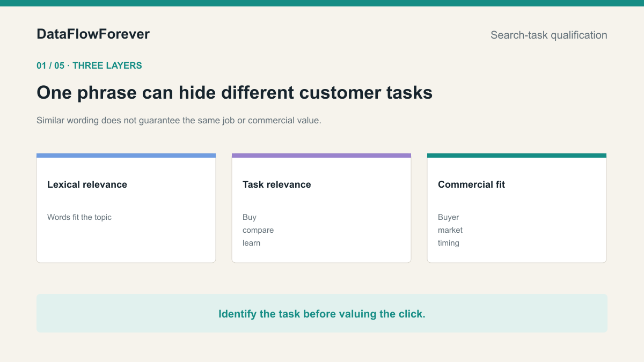644x362 pixels.
Task: Open the Commercial fit card
Action: point(517,208)
